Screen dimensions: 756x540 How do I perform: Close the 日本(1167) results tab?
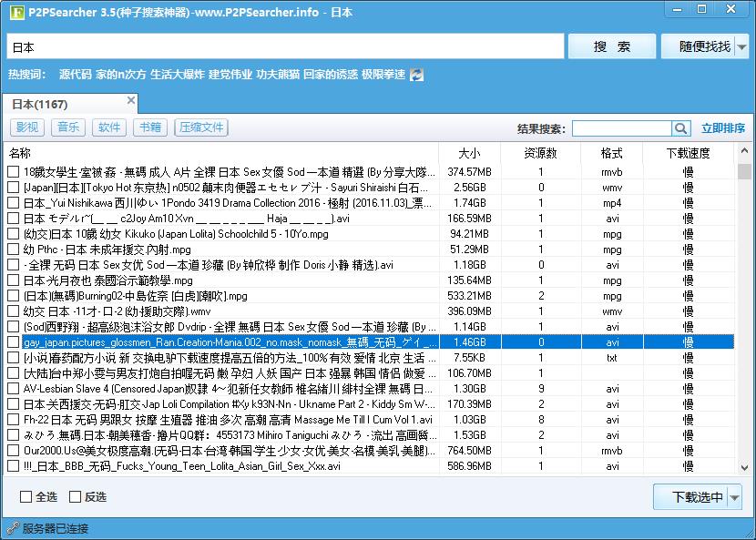[x=130, y=100]
